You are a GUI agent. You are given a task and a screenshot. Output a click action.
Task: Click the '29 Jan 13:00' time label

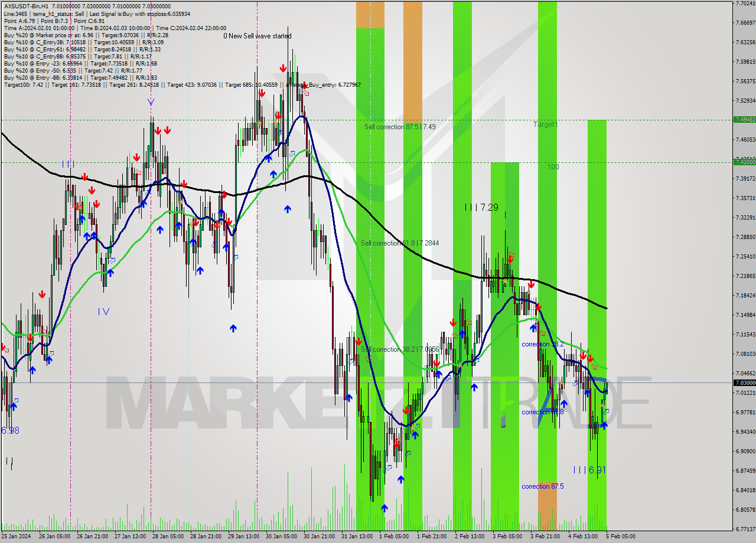tap(243, 537)
